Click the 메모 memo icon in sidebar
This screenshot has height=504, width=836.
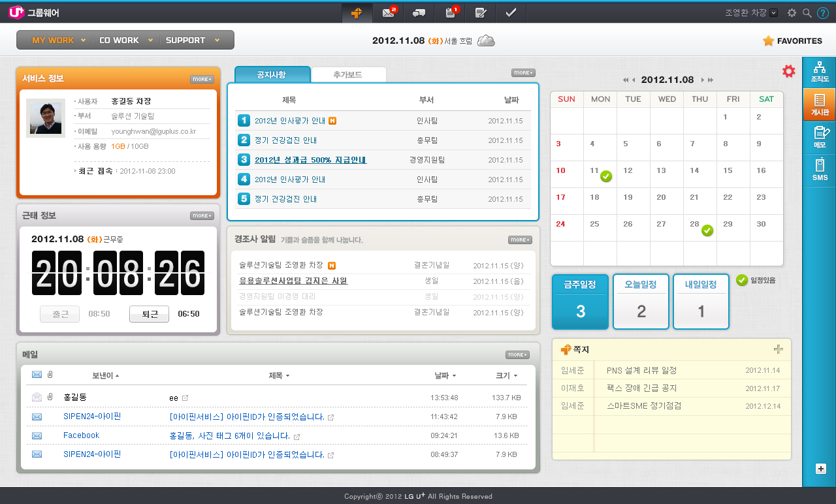click(819, 136)
